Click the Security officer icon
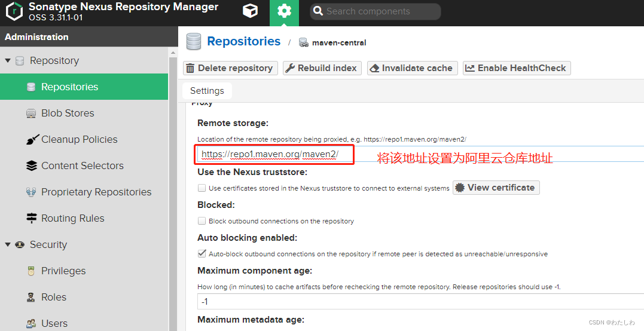The width and height of the screenshot is (644, 331). point(20,244)
